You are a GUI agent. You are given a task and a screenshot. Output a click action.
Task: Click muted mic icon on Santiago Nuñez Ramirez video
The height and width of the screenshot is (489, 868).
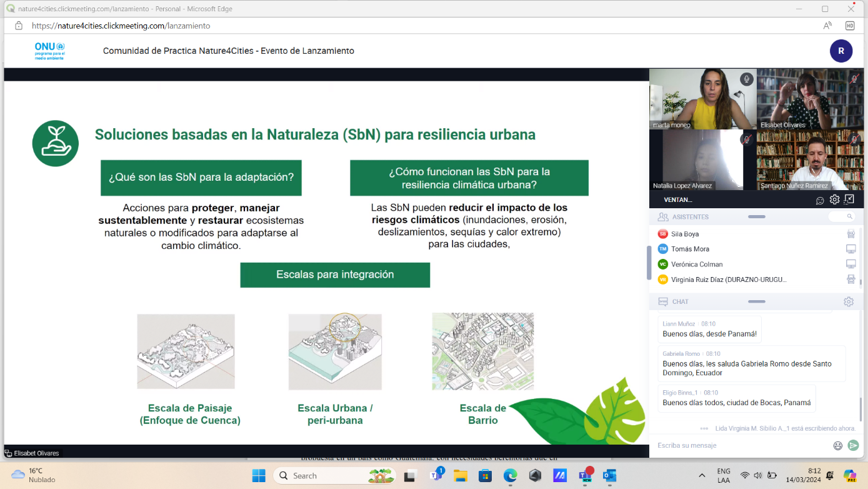(x=854, y=139)
